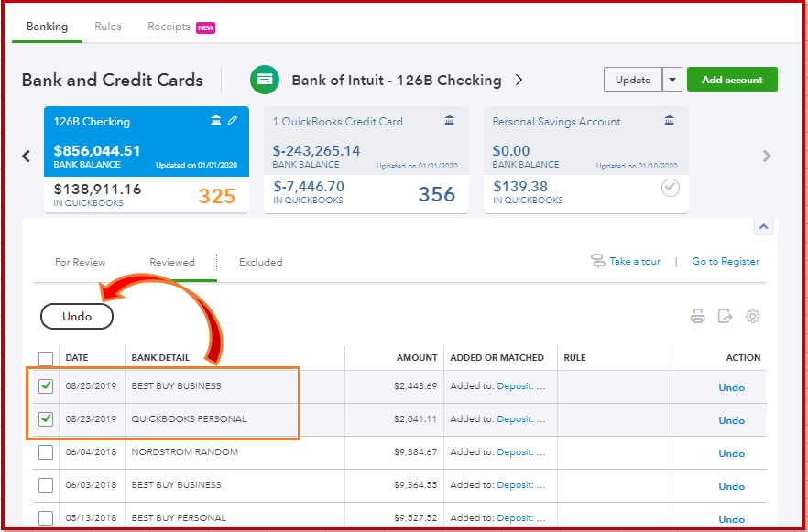Image resolution: width=808 pixels, height=532 pixels.
Task: Select the Reviewed tab
Action: click(172, 262)
